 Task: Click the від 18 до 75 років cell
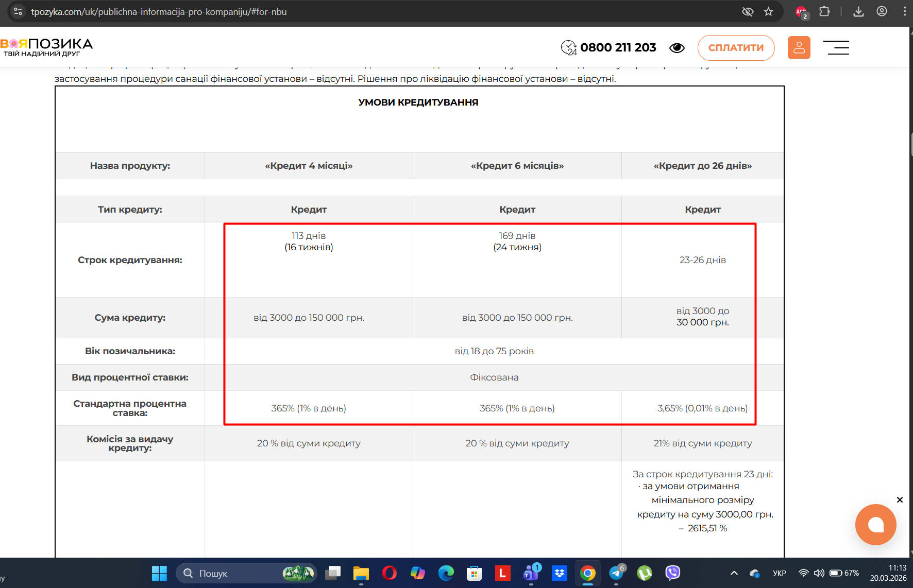point(494,351)
